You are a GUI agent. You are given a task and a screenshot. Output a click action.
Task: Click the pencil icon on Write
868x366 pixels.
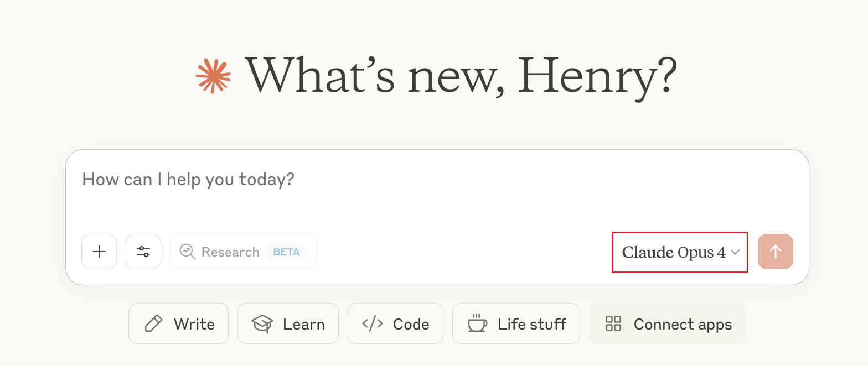tap(153, 323)
